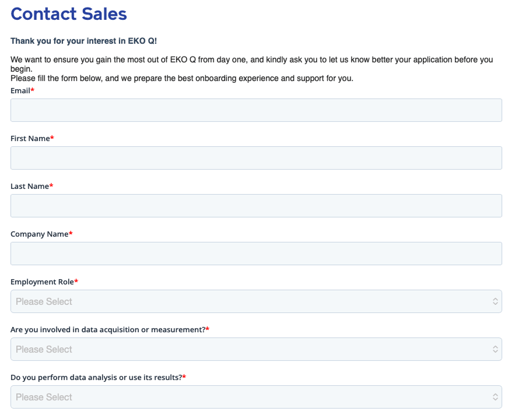Click the Company Name label
The image size is (508, 415).
click(x=41, y=234)
